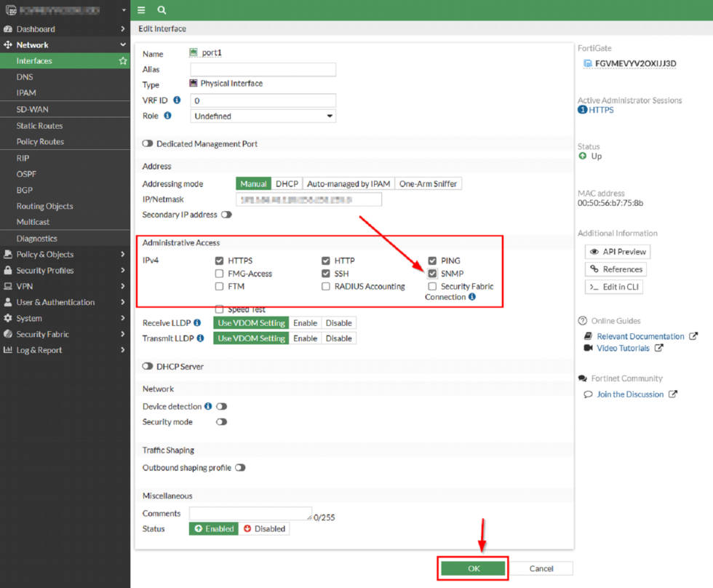
Task: Click the hamburger menu icon
Action: pos(141,10)
